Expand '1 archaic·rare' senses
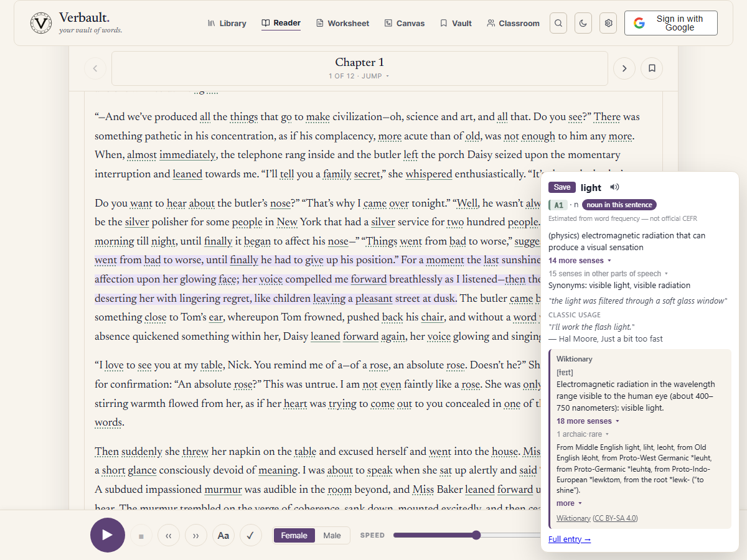Image resolution: width=747 pixels, height=560 pixels. click(582, 434)
